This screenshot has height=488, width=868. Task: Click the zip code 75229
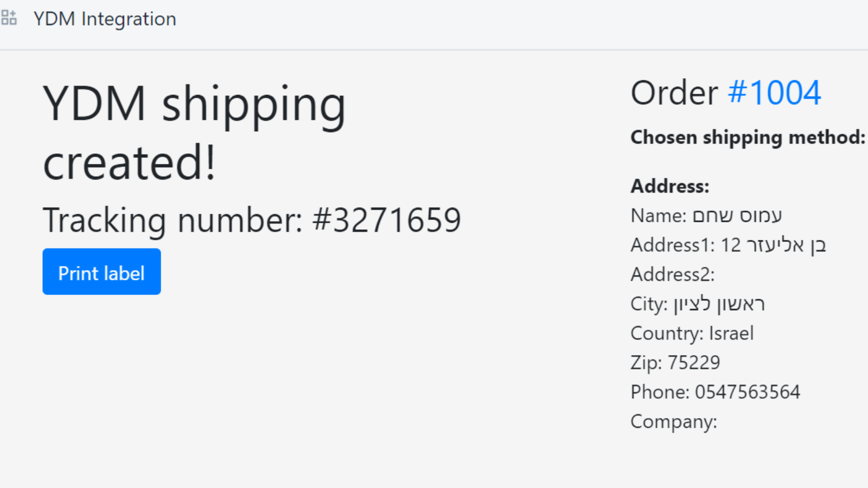pos(694,363)
